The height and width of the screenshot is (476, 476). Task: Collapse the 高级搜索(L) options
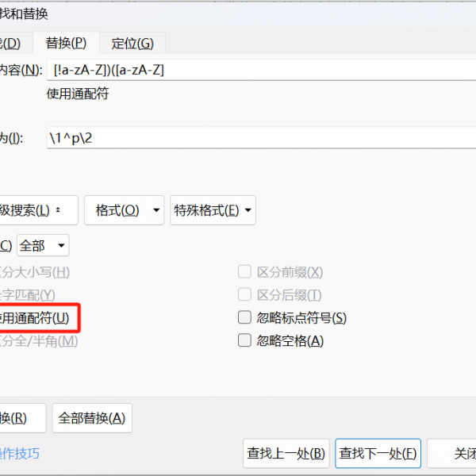coord(36,210)
